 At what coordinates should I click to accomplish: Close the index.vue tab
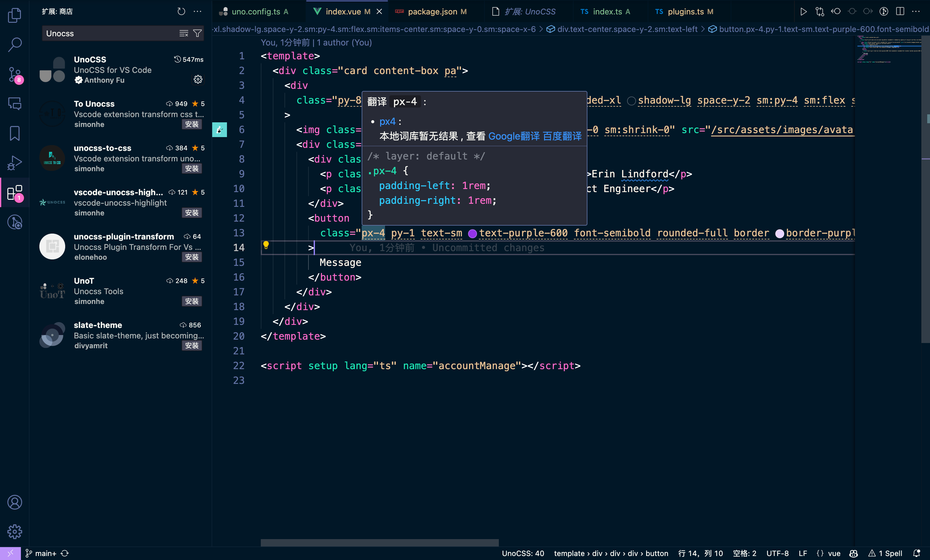(x=379, y=11)
